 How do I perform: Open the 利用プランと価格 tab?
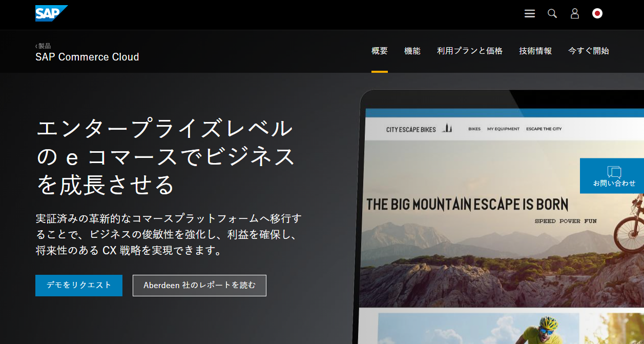click(x=470, y=51)
